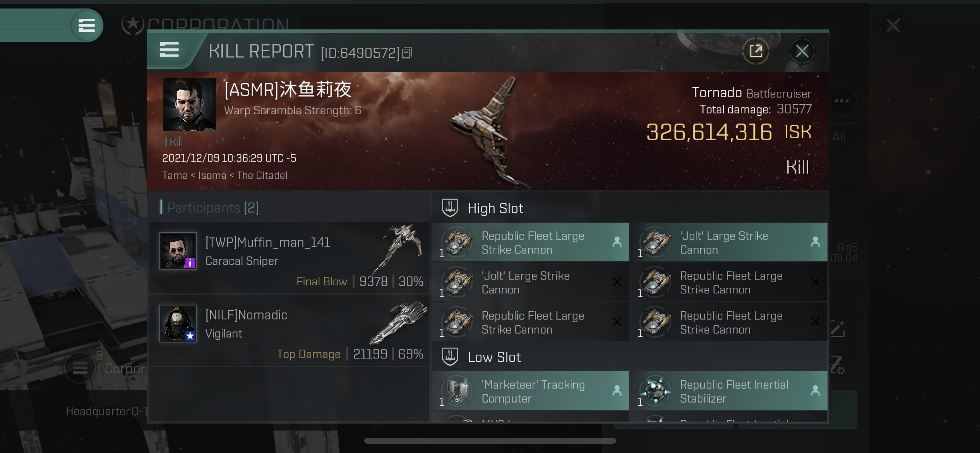Screen dimensions: 980x453
Task: Click the destroyed 'Jolt' Large Strike Cannon
Action: 531,283
